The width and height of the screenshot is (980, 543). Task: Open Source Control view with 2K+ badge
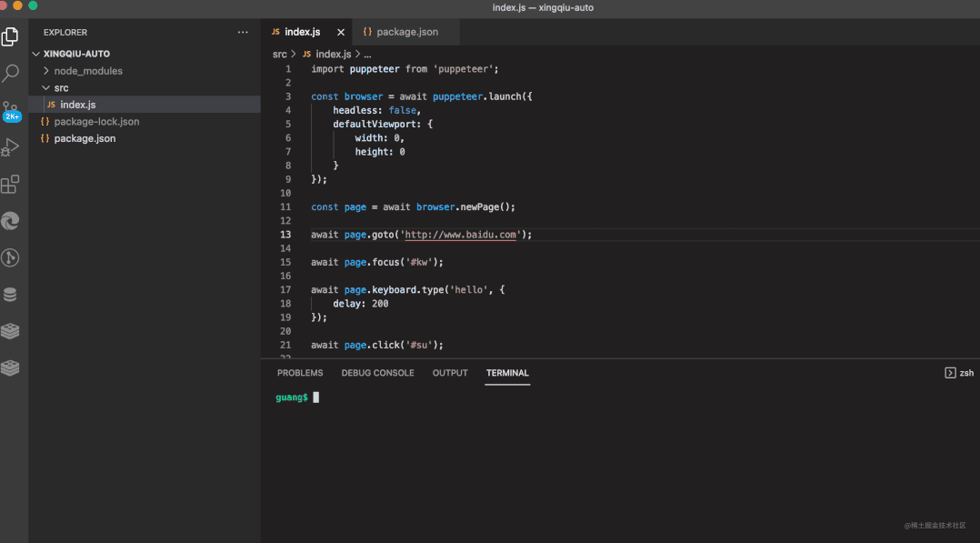11,111
